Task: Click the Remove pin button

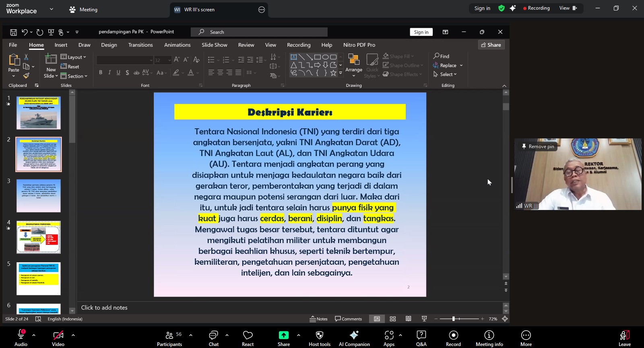Action: (x=538, y=146)
